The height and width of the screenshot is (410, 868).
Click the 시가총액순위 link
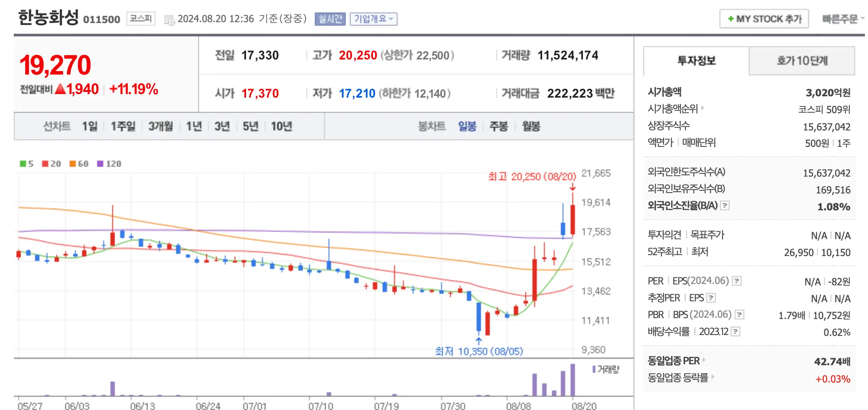point(673,109)
